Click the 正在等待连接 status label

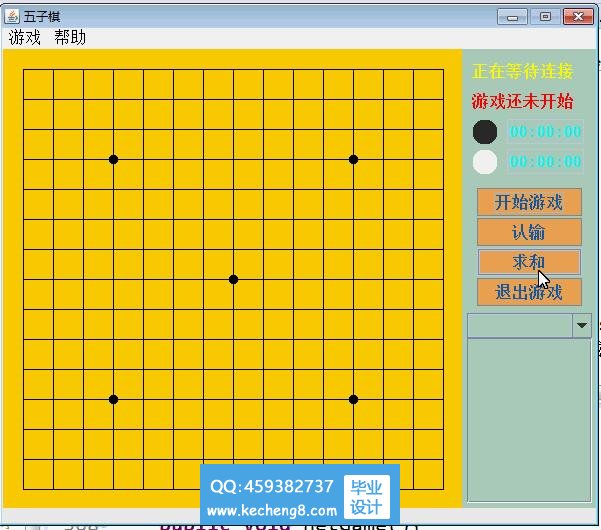(522, 71)
